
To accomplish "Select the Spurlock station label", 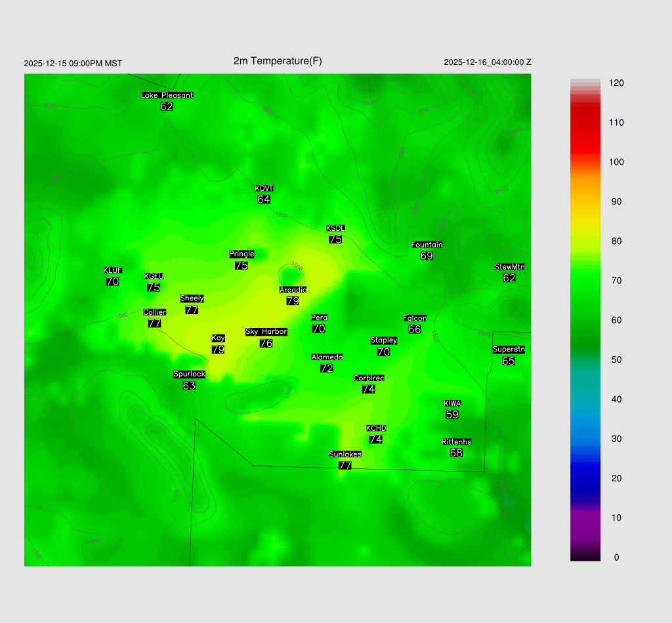I will tap(189, 374).
